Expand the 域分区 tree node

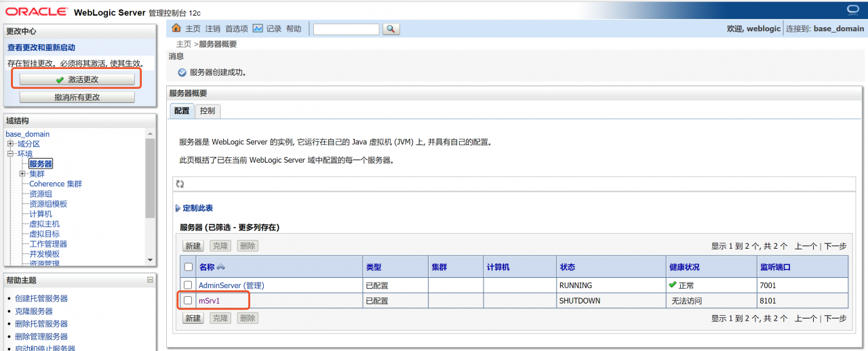[11, 144]
